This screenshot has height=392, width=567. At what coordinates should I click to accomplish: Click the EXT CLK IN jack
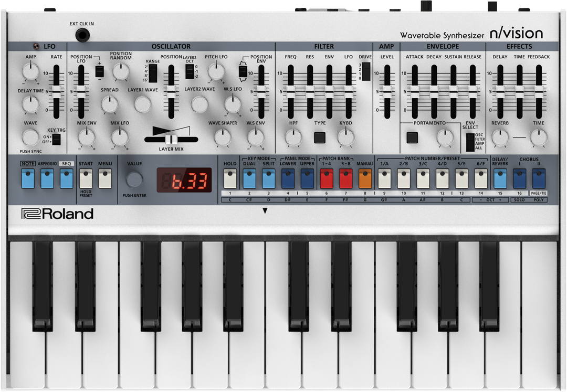82,35
